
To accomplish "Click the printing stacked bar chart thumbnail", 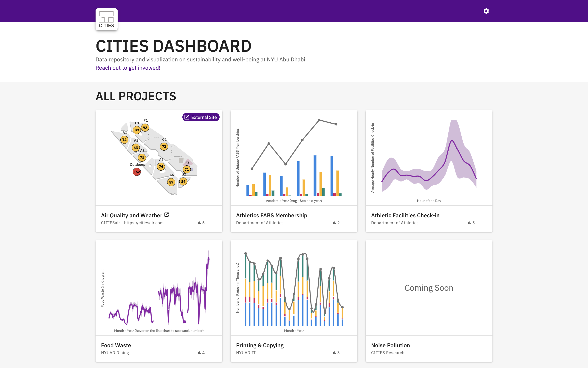I will click(294, 288).
